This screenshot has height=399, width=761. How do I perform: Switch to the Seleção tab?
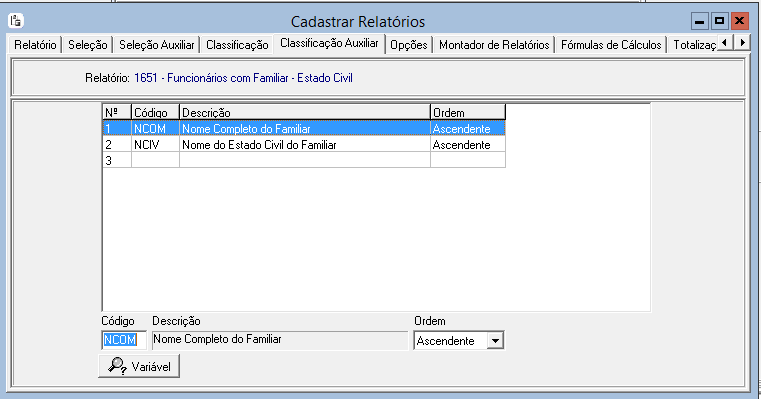[x=87, y=45]
